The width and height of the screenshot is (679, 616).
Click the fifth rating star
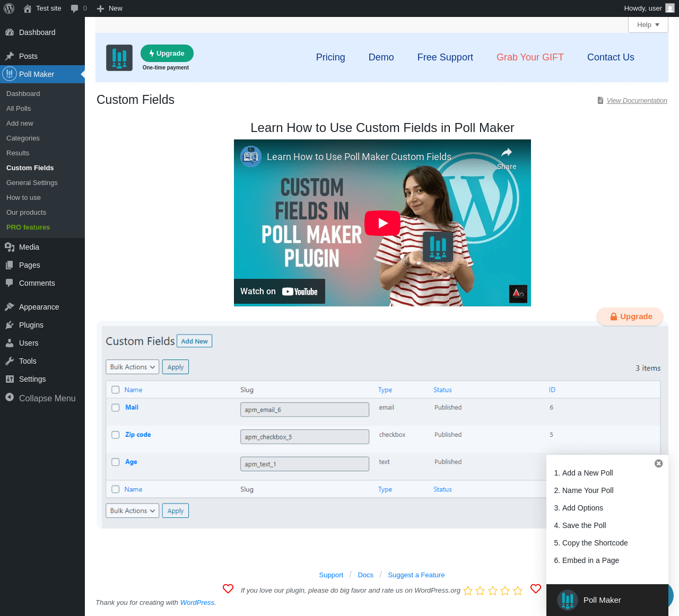[518, 591]
